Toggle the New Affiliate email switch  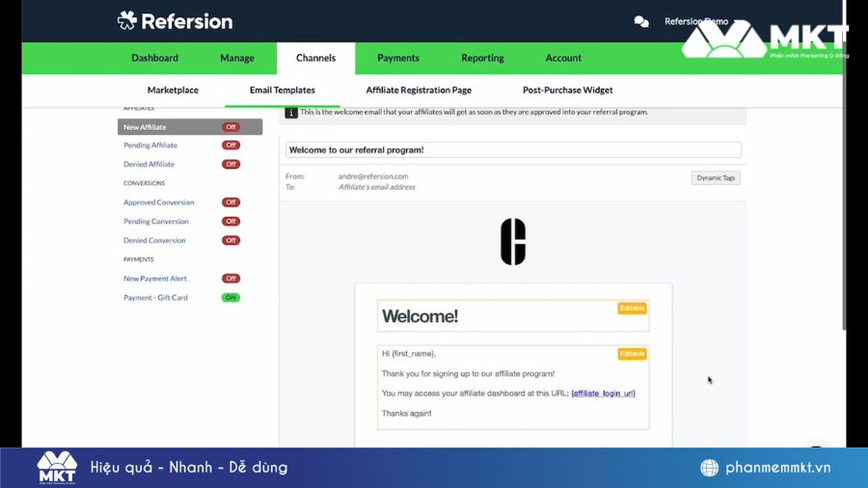coord(231,127)
